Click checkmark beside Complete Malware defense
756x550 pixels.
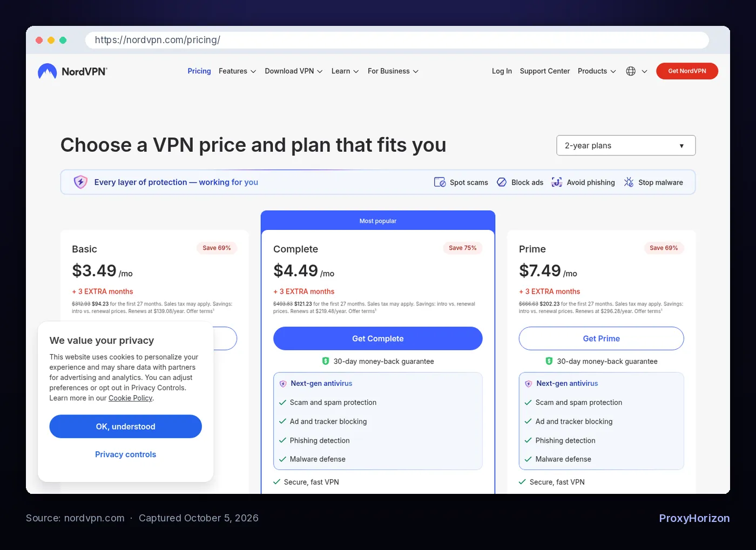point(282,459)
